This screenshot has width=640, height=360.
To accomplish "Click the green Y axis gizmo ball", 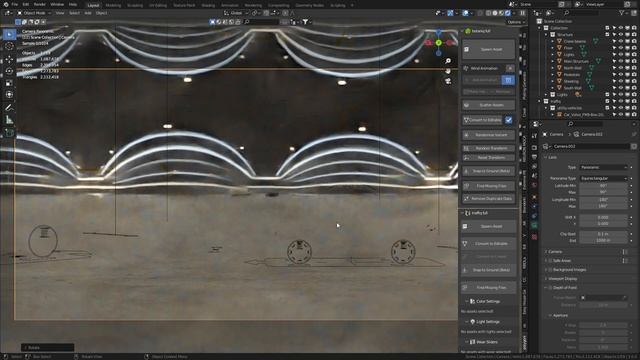I will click(438, 42).
